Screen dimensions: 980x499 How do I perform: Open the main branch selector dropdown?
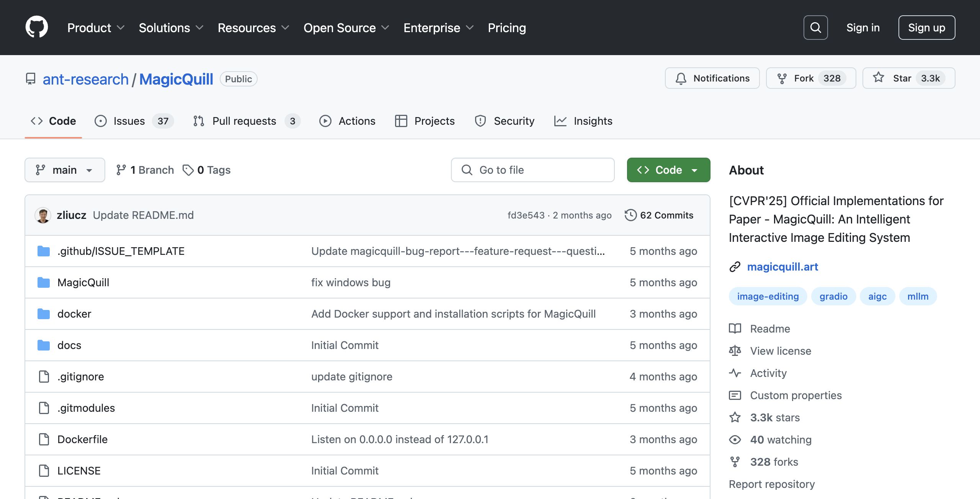coord(65,170)
